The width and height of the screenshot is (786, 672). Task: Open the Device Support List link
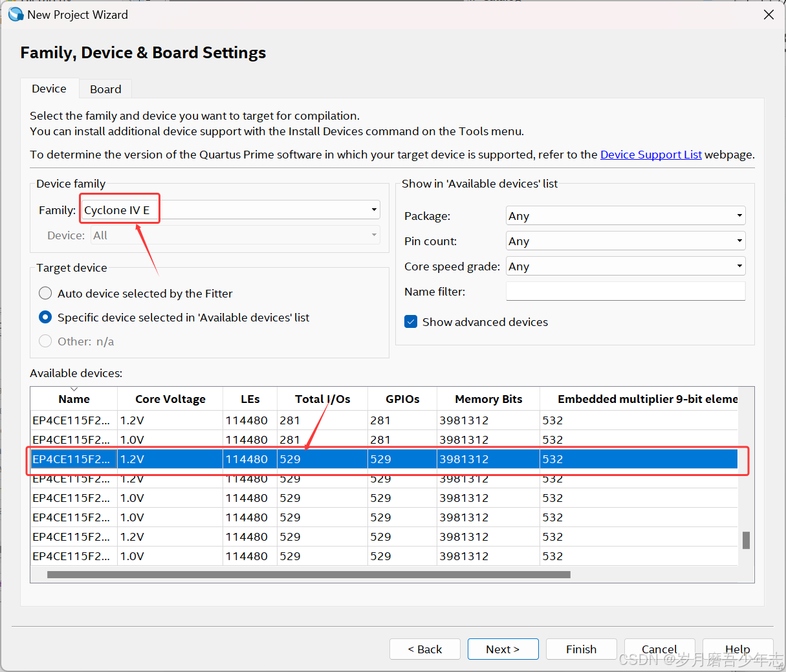click(651, 155)
